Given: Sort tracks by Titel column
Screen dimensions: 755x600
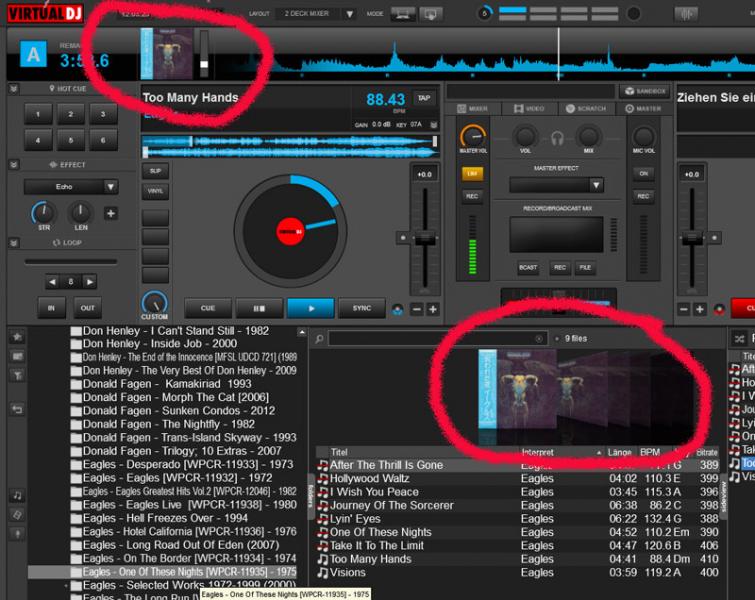Looking at the screenshot, I should tap(339, 452).
